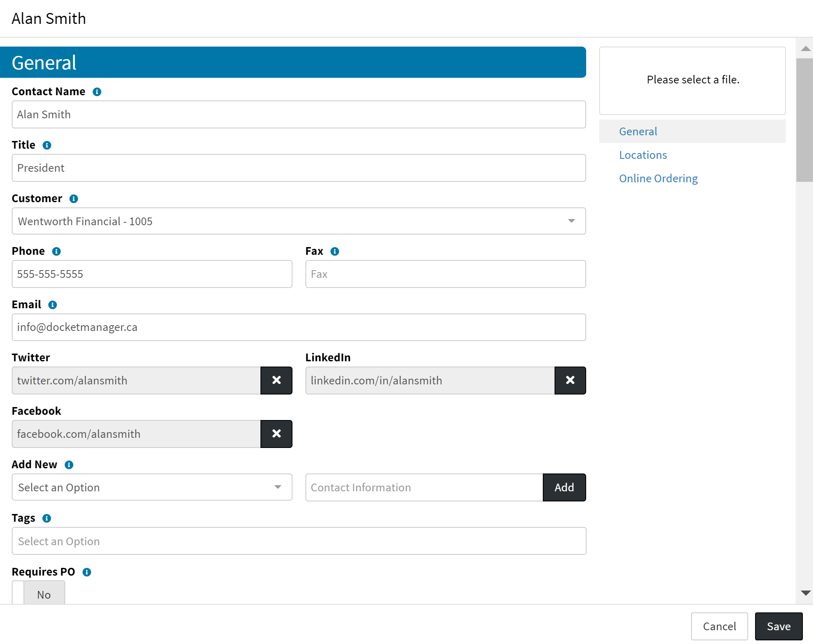Expand the Add New Select an Option dropdown
This screenshot has width=813, height=644.
click(152, 487)
